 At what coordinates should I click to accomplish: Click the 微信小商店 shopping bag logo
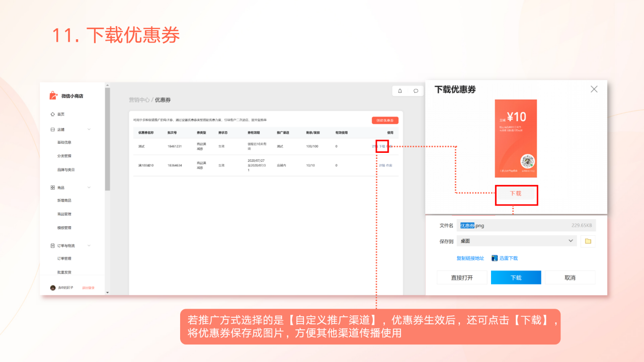[x=53, y=96]
